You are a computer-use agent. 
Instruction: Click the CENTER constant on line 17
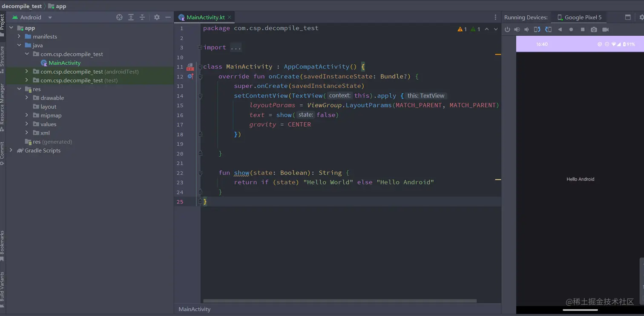[299, 124]
